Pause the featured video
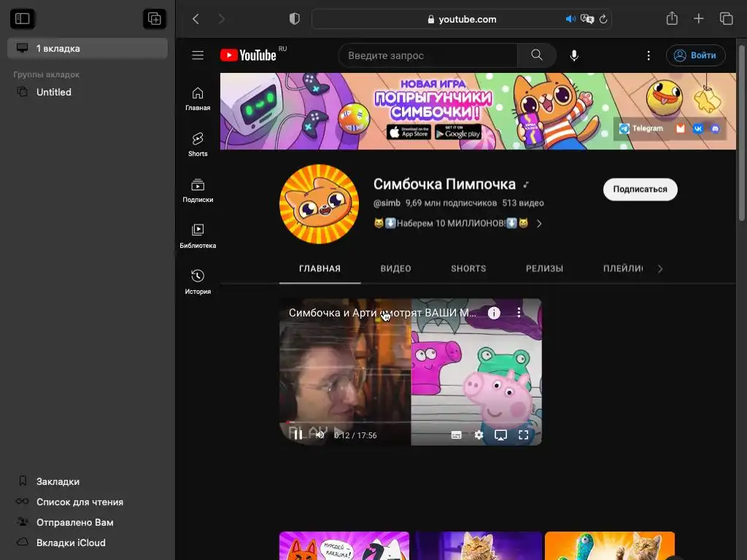The image size is (747, 560). click(298, 435)
